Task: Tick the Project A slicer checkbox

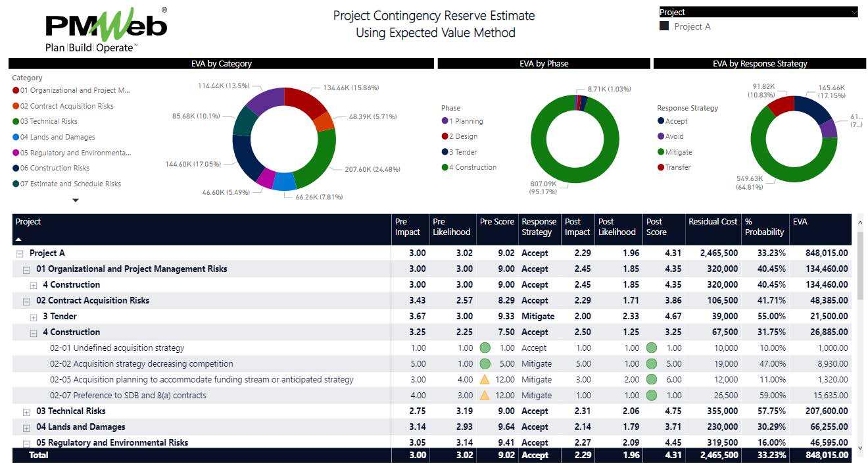Action: 664,26
